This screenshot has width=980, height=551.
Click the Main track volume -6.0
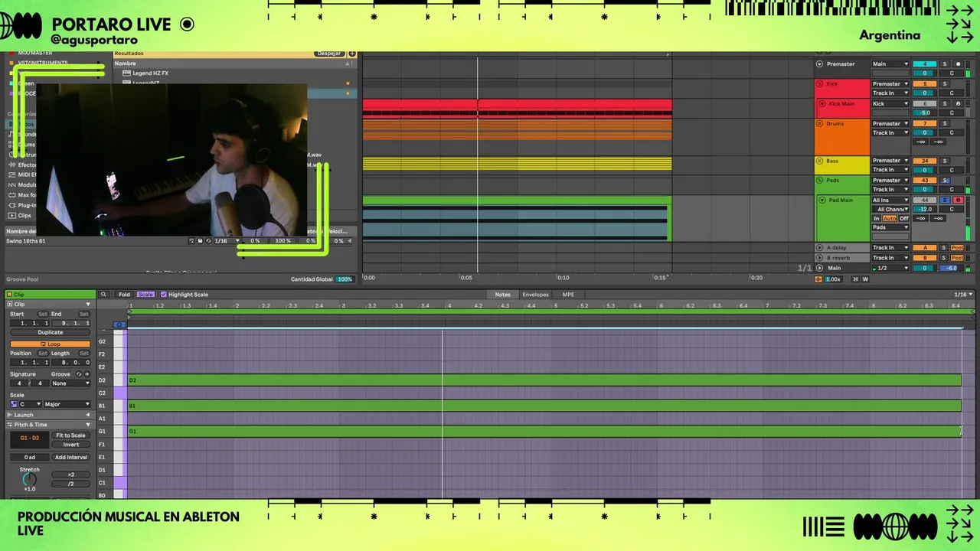pyautogui.click(x=952, y=268)
